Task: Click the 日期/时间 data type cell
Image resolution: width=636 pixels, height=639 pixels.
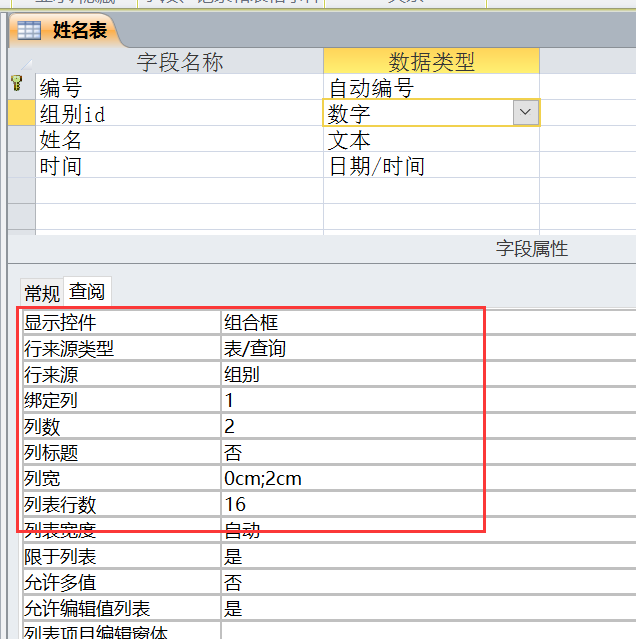Action: [430, 166]
